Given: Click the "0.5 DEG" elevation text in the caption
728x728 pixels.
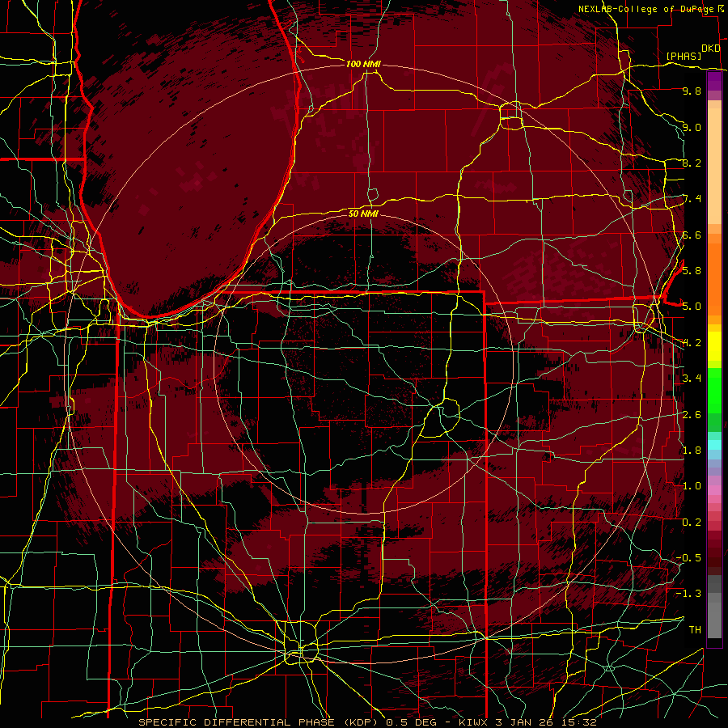Looking at the screenshot, I should [x=413, y=722].
